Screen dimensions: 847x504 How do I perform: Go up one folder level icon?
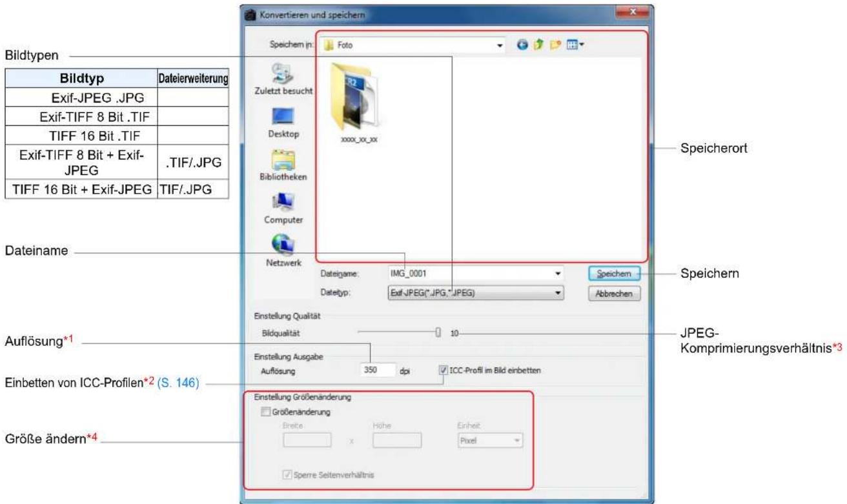click(537, 45)
